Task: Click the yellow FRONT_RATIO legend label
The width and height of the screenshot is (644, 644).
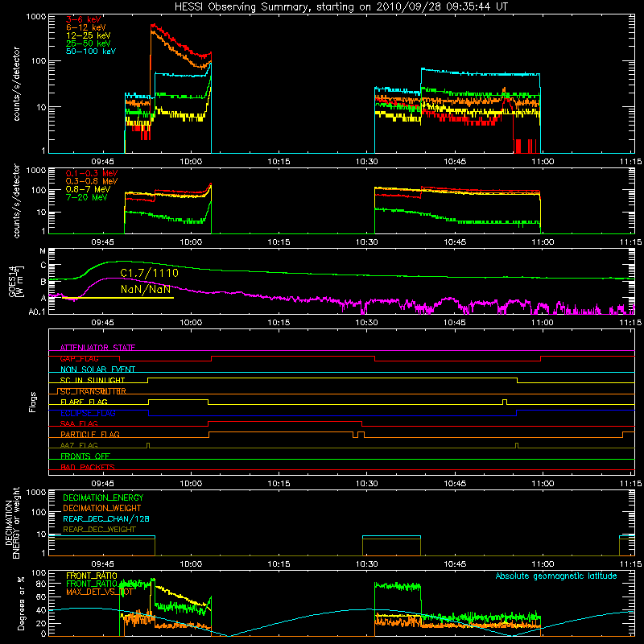Action: [92, 576]
